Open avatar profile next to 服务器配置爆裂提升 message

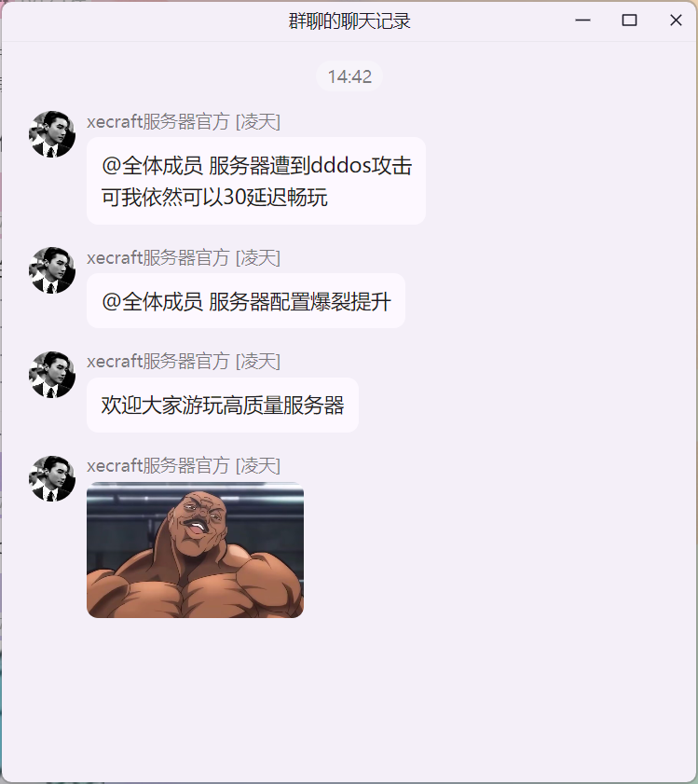(x=52, y=270)
